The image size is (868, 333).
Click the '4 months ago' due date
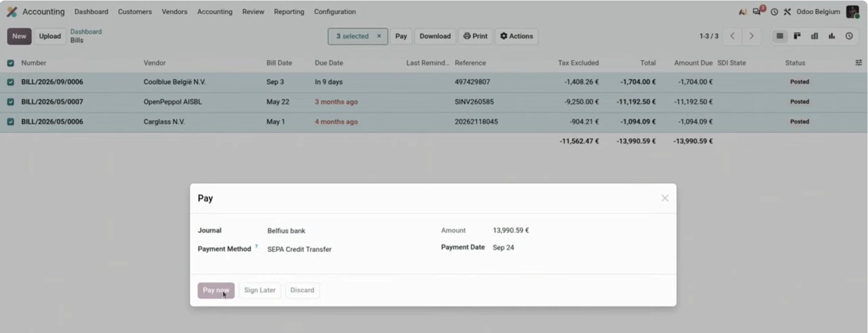pos(336,122)
